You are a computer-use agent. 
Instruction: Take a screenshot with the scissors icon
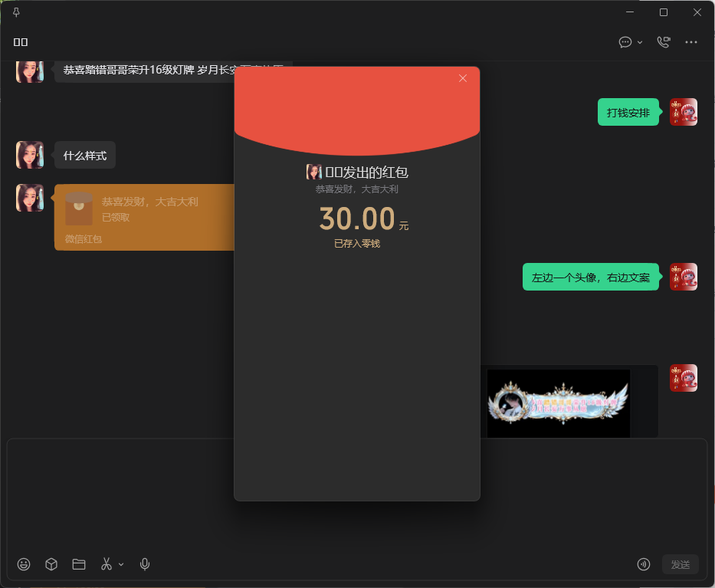tap(107, 564)
